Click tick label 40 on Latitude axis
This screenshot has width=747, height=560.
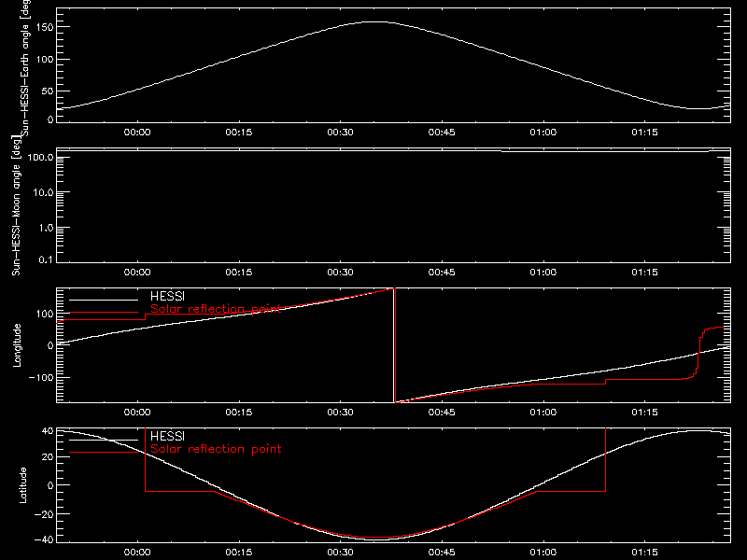click(48, 431)
